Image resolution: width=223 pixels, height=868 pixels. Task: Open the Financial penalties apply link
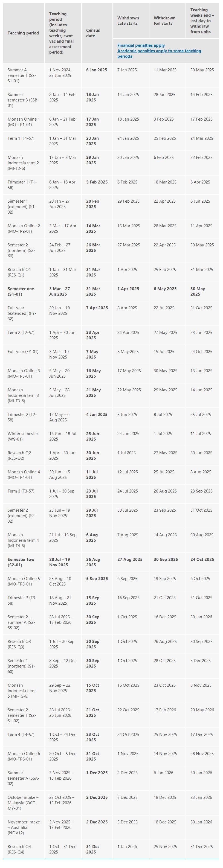[x=141, y=45]
